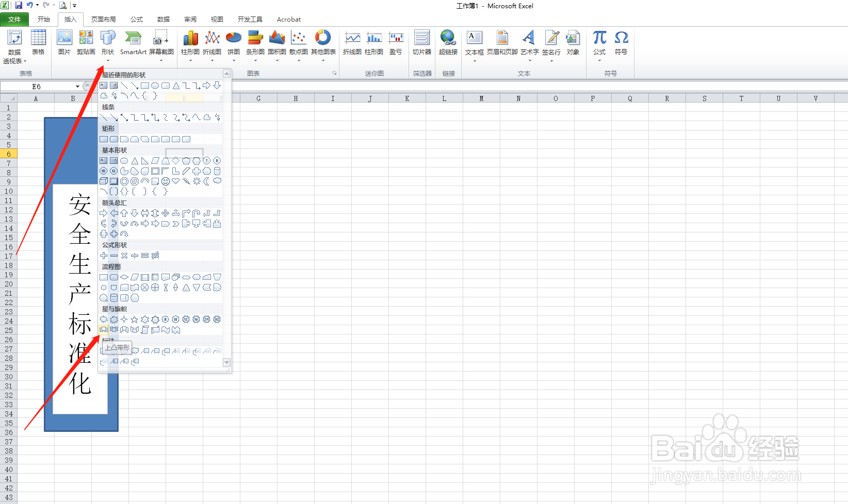Insert a 切片器 slicer

pyautogui.click(x=422, y=43)
